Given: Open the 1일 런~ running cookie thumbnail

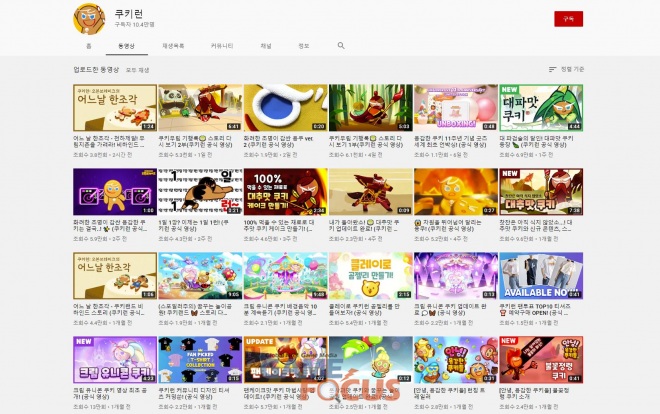Looking at the screenshot, I should 200,192.
